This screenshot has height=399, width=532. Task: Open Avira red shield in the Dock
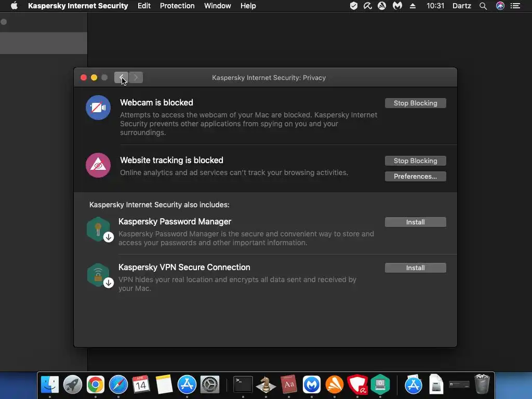coord(357,385)
